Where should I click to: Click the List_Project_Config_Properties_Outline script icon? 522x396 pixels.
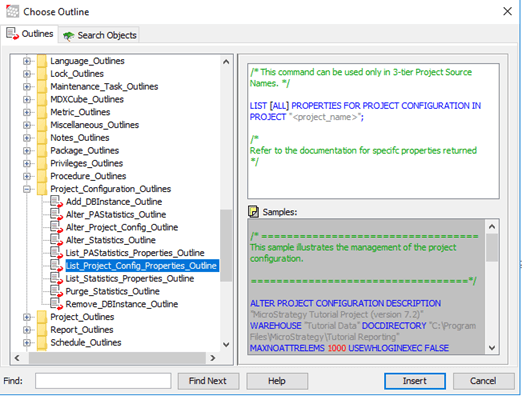pos(56,266)
